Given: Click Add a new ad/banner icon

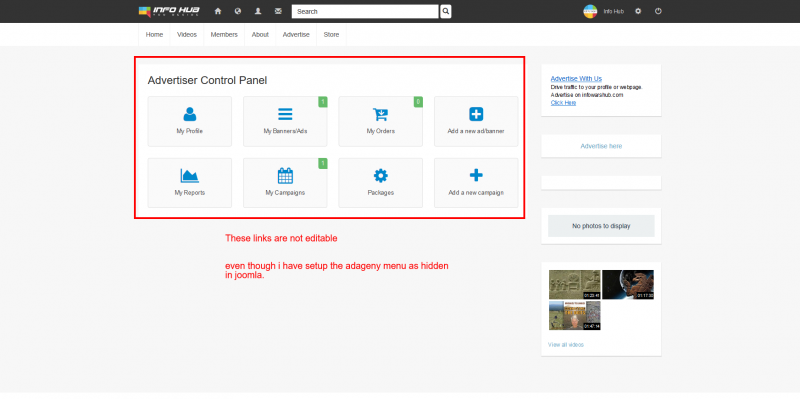Looking at the screenshot, I should (476, 114).
